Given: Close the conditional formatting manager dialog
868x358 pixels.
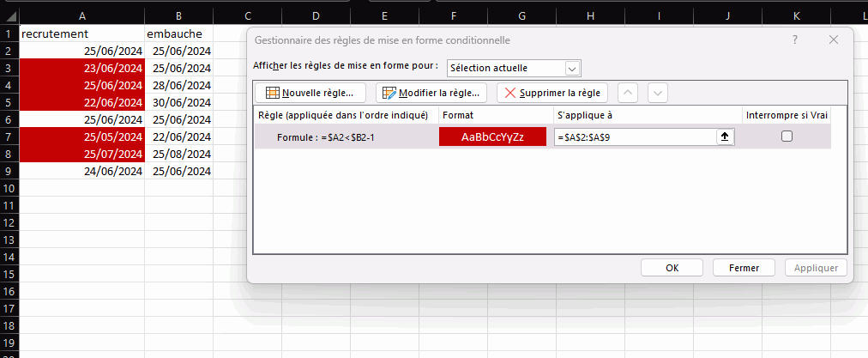Looking at the screenshot, I should tap(834, 39).
